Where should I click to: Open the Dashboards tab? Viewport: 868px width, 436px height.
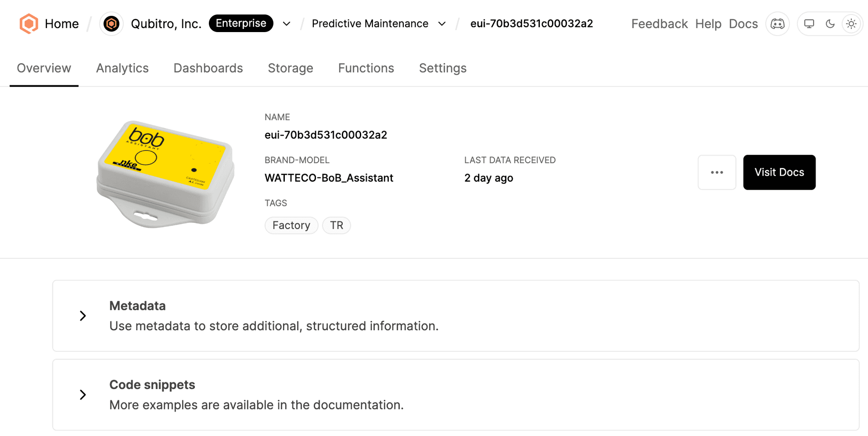pyautogui.click(x=208, y=68)
